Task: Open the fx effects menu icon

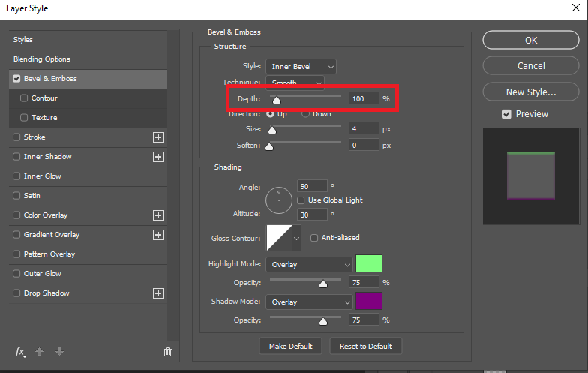Action: pos(20,352)
